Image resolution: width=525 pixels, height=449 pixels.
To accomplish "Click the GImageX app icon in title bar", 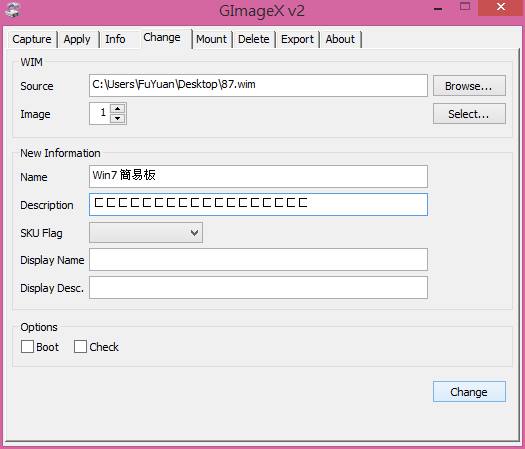I will (x=13, y=9).
